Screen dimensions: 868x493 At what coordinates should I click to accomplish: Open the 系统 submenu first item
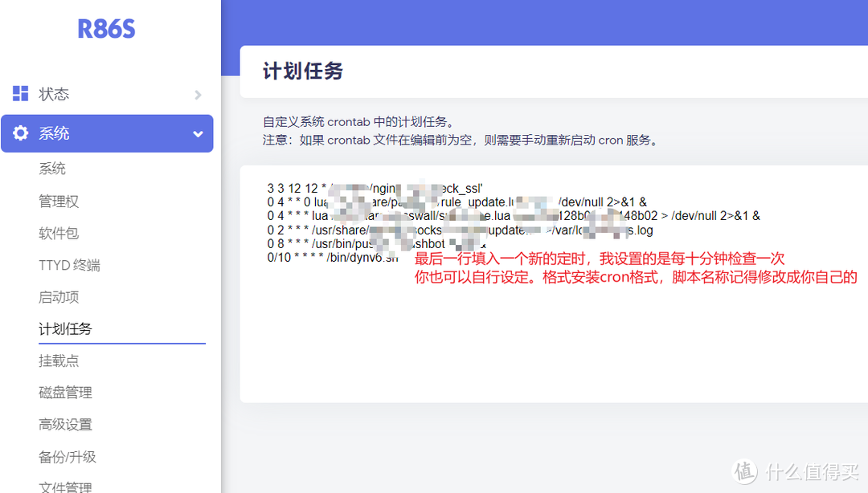[53, 168]
